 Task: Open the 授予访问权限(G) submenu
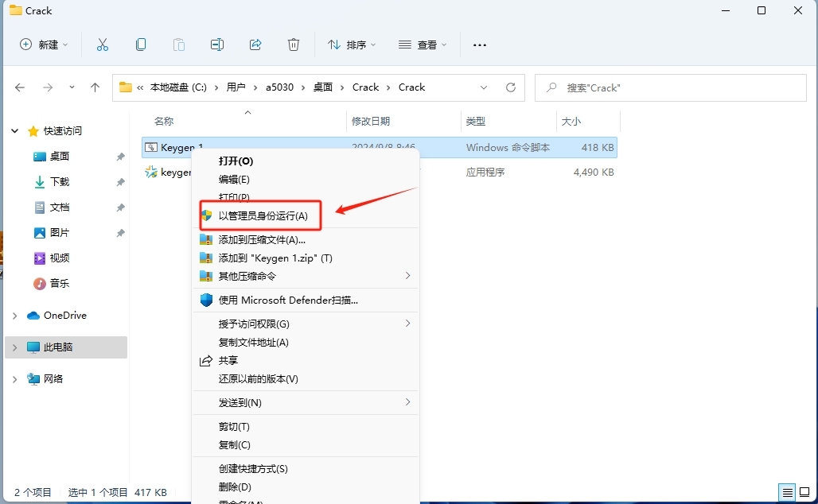tap(306, 324)
